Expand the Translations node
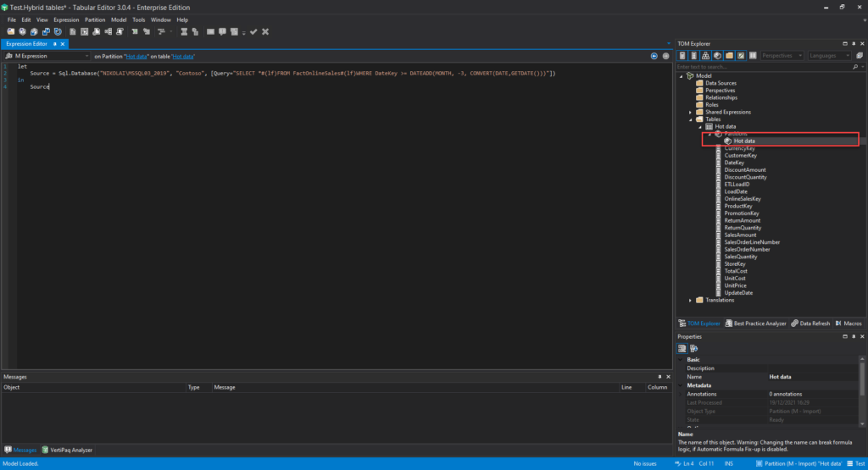The height and width of the screenshot is (470, 868). coord(690,301)
